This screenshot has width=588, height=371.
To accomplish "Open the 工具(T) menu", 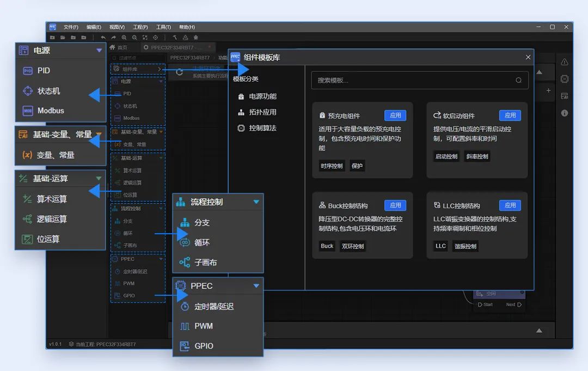I will 163,27.
